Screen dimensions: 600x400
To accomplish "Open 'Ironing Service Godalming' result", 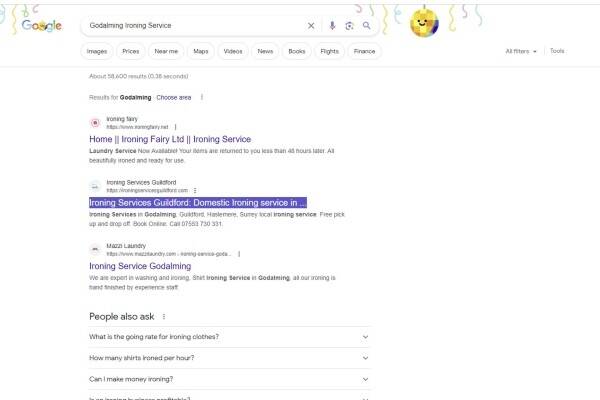I will [x=140, y=266].
